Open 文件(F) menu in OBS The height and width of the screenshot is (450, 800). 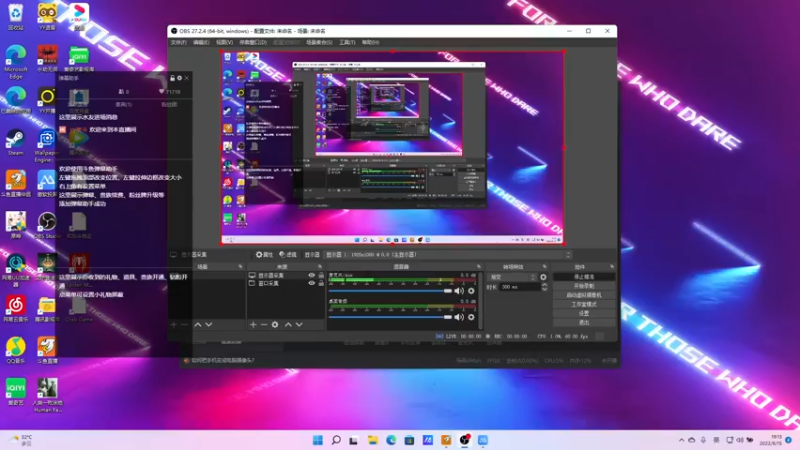point(179,42)
